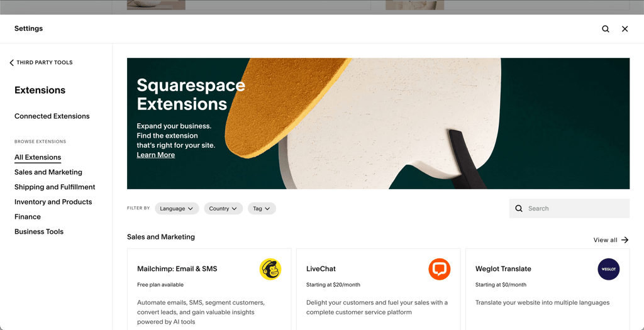
Task: Click the magnifier icon in extensions search
Action: click(x=519, y=209)
